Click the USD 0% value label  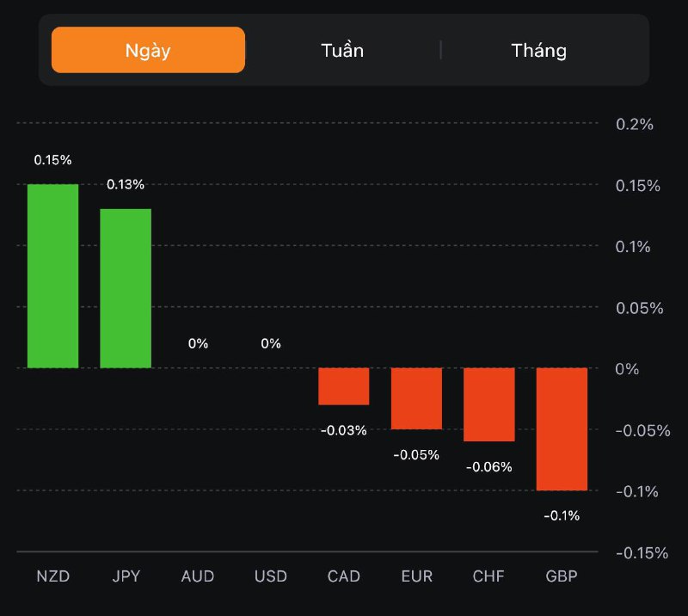[x=271, y=343]
